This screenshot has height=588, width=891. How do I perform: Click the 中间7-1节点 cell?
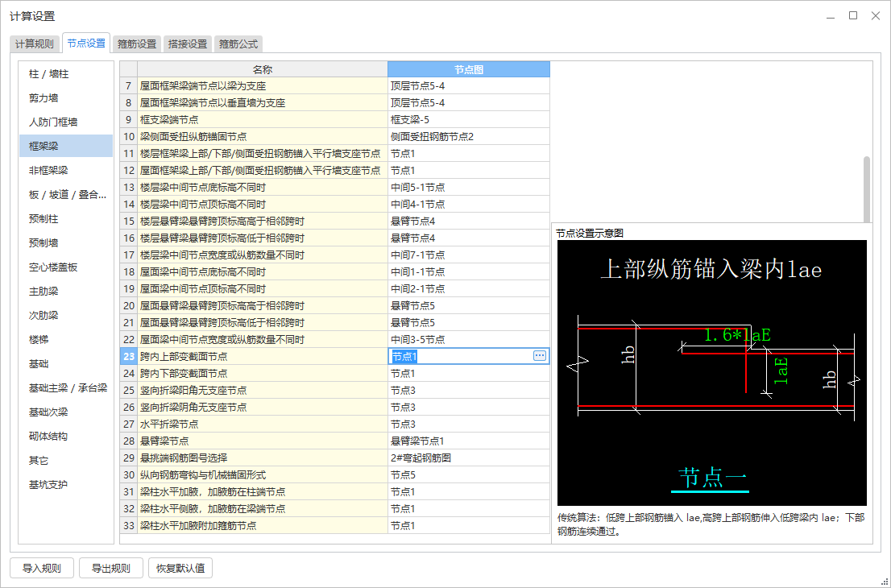(x=469, y=255)
